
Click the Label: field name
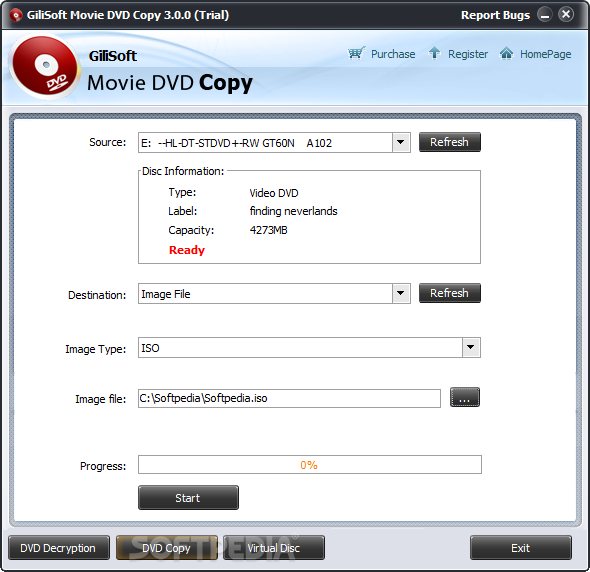182,211
